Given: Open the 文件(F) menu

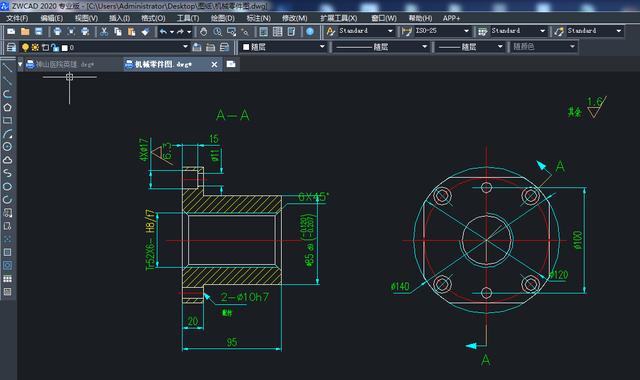Looking at the screenshot, I should tap(17, 18).
